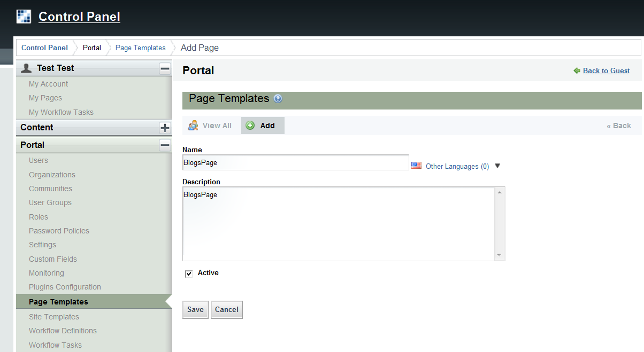Click the Test Test user silhouette icon

point(26,68)
